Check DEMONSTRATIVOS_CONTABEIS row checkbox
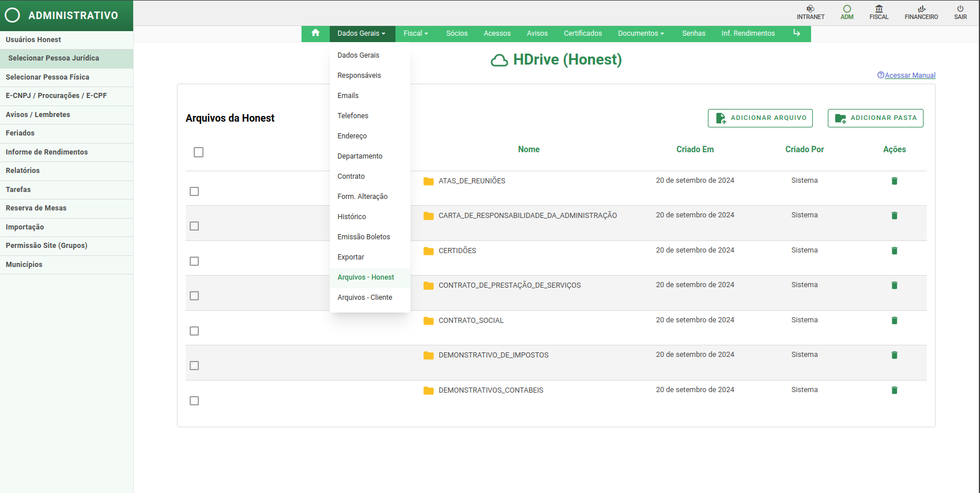980x493 pixels. coord(194,401)
